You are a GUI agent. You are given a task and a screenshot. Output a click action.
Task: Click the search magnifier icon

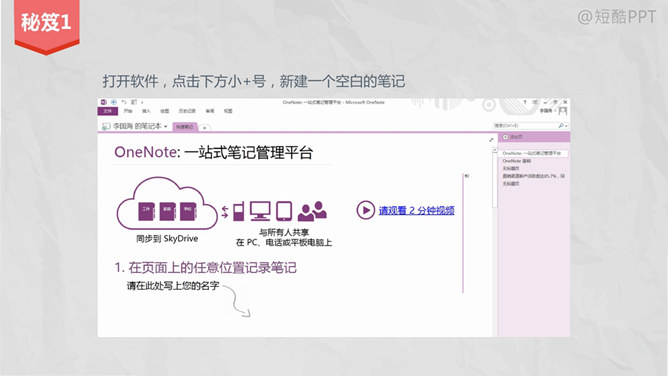click(561, 126)
